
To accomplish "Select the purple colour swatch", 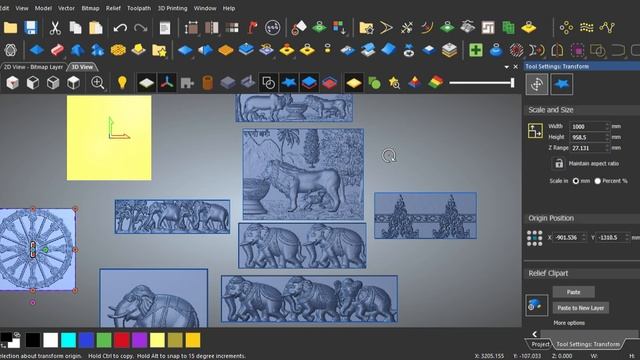I will coord(139,340).
